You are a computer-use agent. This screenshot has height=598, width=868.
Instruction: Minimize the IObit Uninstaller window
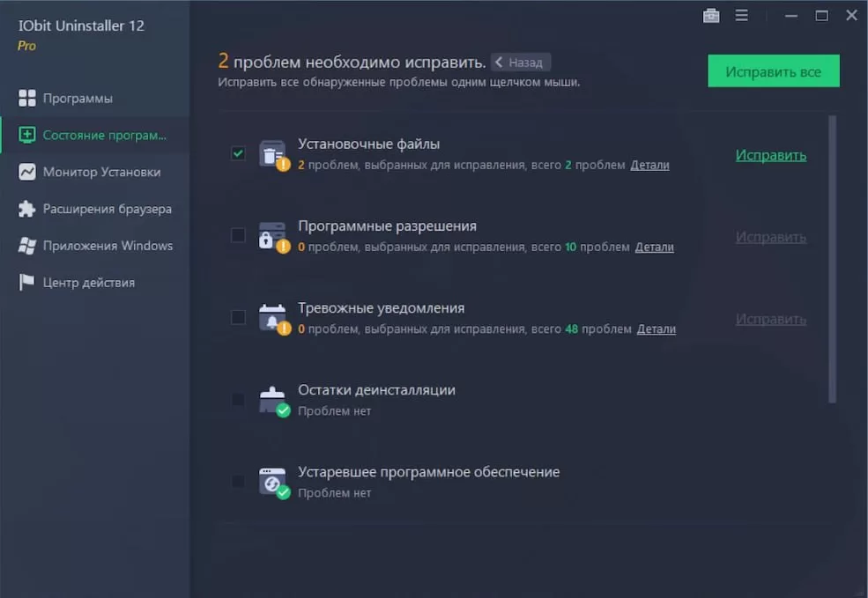(x=791, y=16)
